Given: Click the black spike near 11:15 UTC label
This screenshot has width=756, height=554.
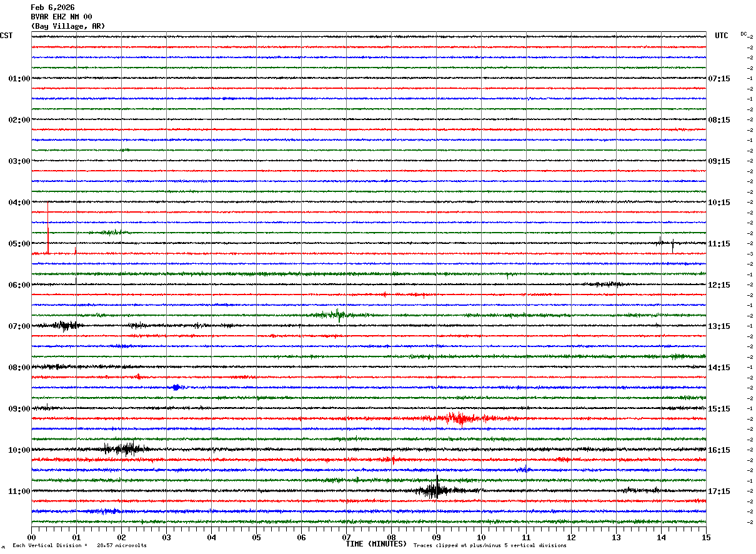Looking at the screenshot, I should pos(672,246).
